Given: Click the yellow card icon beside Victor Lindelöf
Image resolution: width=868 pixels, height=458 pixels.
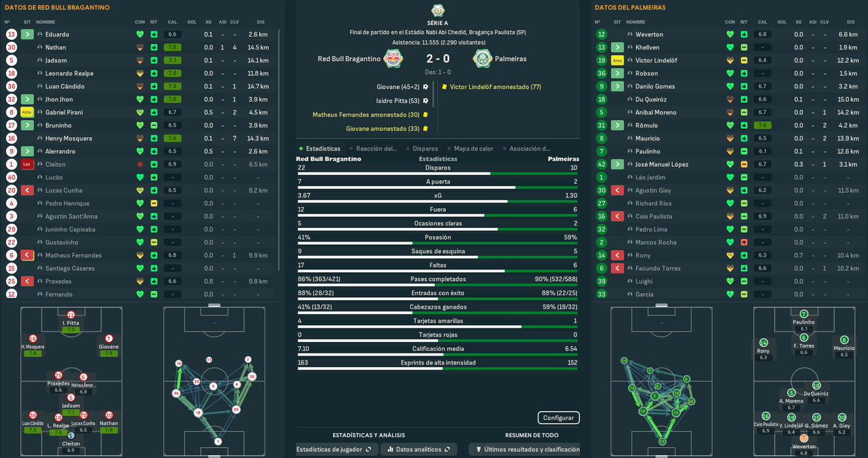Looking at the screenshot, I should [x=443, y=87].
